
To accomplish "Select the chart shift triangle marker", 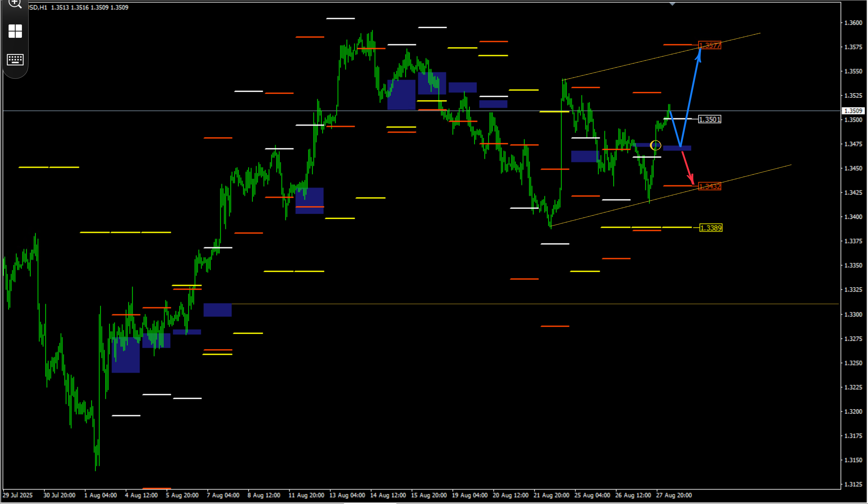I will tap(672, 4).
